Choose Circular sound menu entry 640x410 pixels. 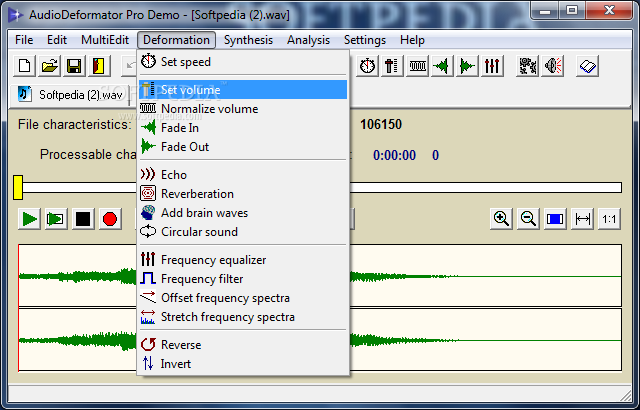(x=243, y=232)
